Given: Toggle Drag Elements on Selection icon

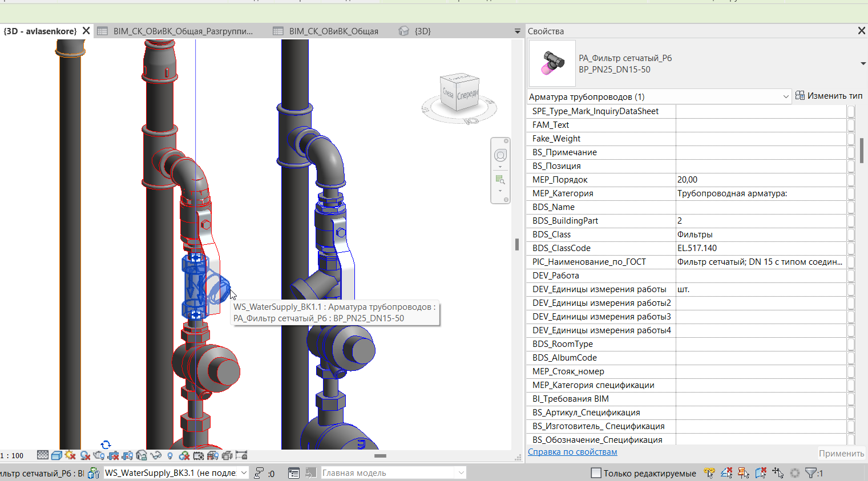Looking at the screenshot, I should click(x=778, y=473).
